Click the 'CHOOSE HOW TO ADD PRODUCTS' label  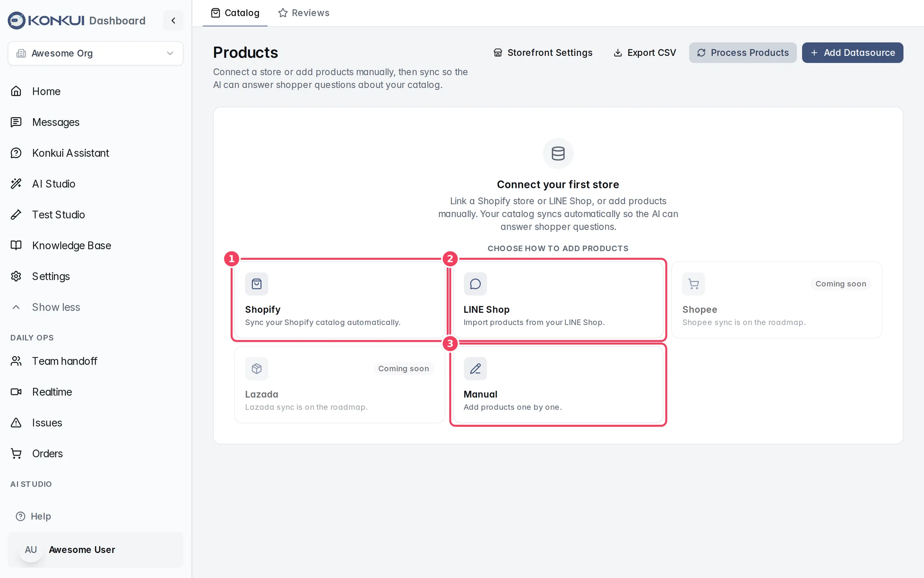pos(558,249)
